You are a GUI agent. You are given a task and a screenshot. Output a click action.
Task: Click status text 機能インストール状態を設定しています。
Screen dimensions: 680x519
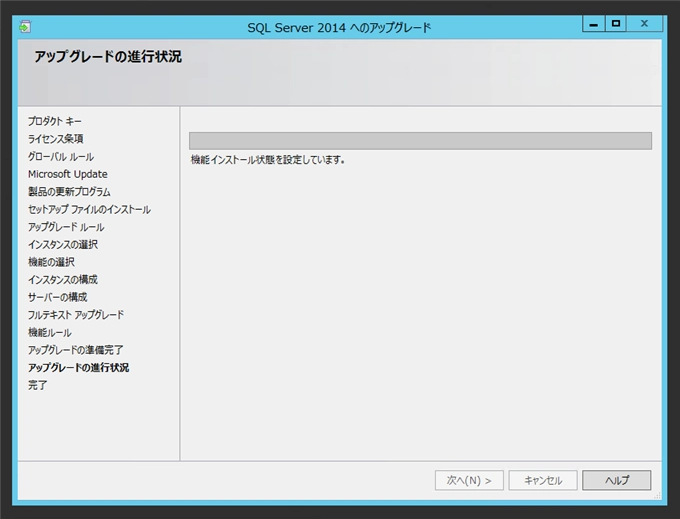[268, 160]
